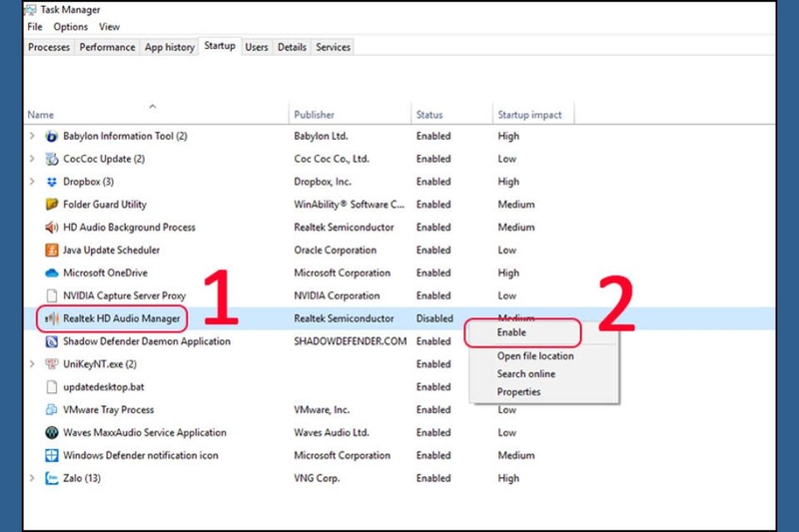Sort by the Startup impact column header
This screenshot has width=799, height=532.
533,113
